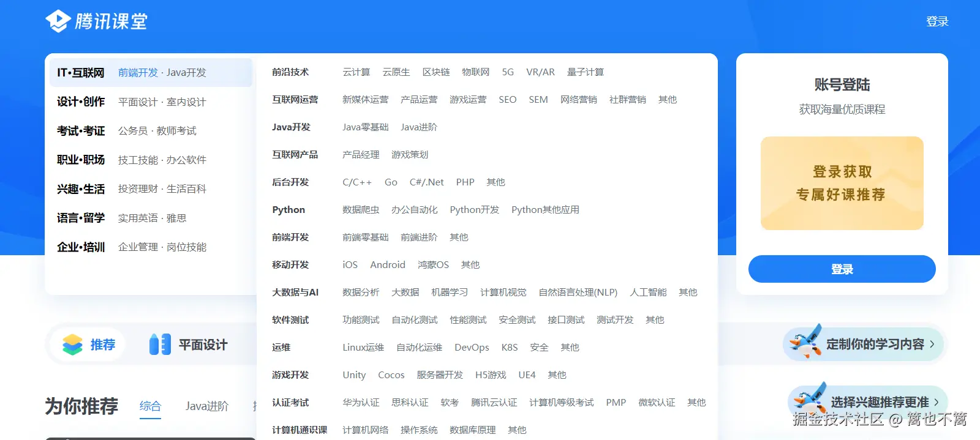This screenshot has width=980, height=440.
Task: Select the 兴趣·生活 category
Action: tap(81, 189)
